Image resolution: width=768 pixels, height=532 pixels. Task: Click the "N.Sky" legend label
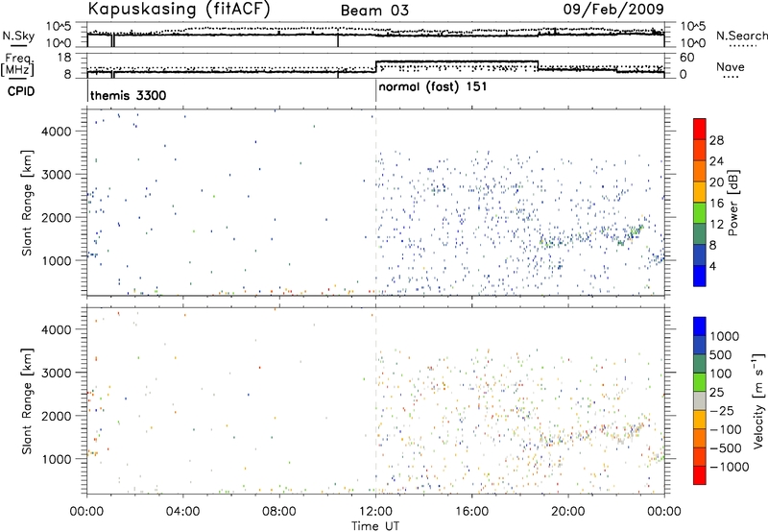18,36
